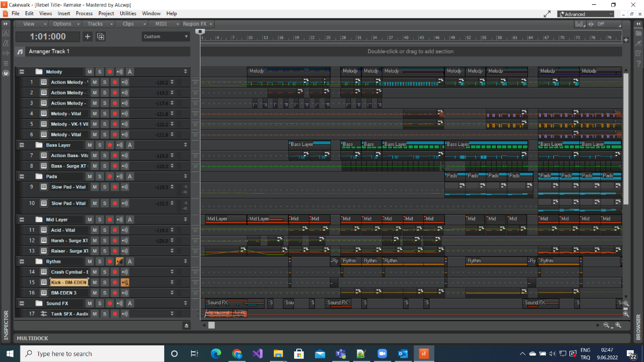Collapse the Mid Layer folder
This screenshot has width=644, height=362.
22,219
